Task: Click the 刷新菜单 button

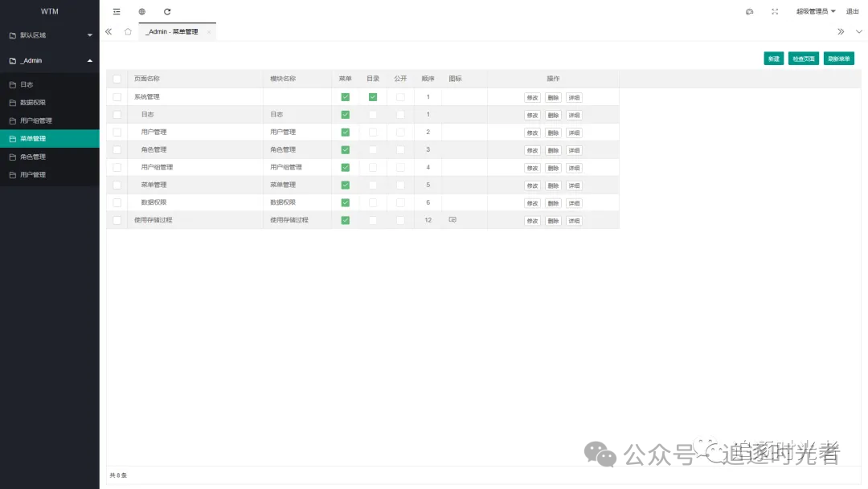Action: [838, 59]
